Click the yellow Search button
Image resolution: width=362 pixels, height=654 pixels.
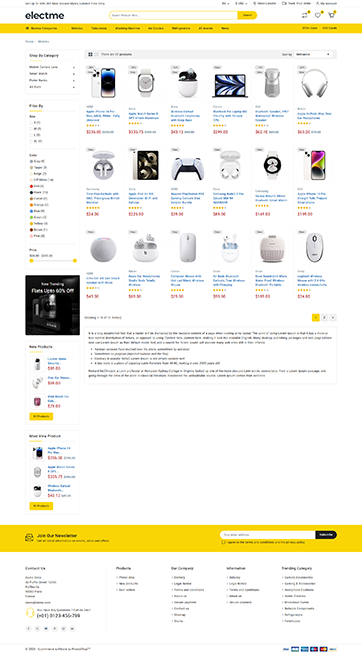247,15
